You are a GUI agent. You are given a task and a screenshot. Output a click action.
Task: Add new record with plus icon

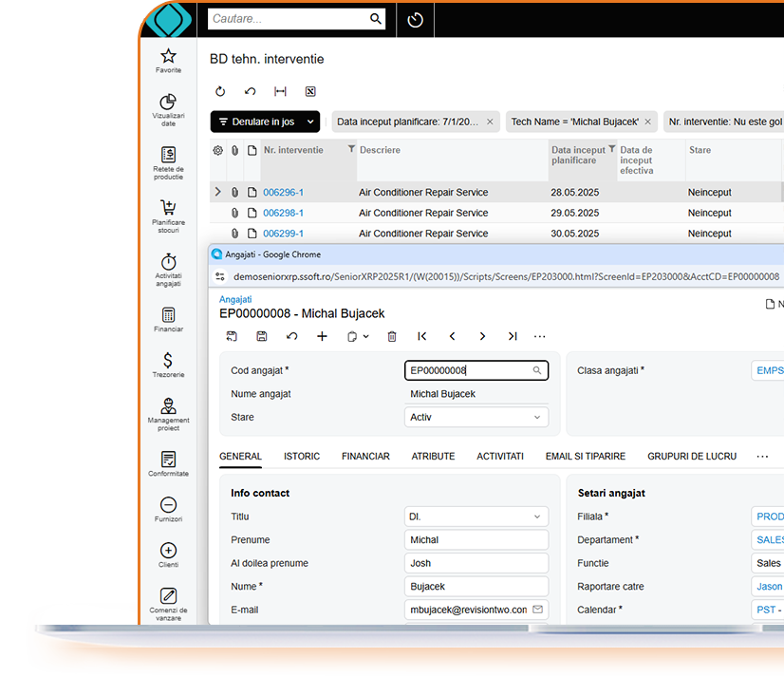pos(322,336)
